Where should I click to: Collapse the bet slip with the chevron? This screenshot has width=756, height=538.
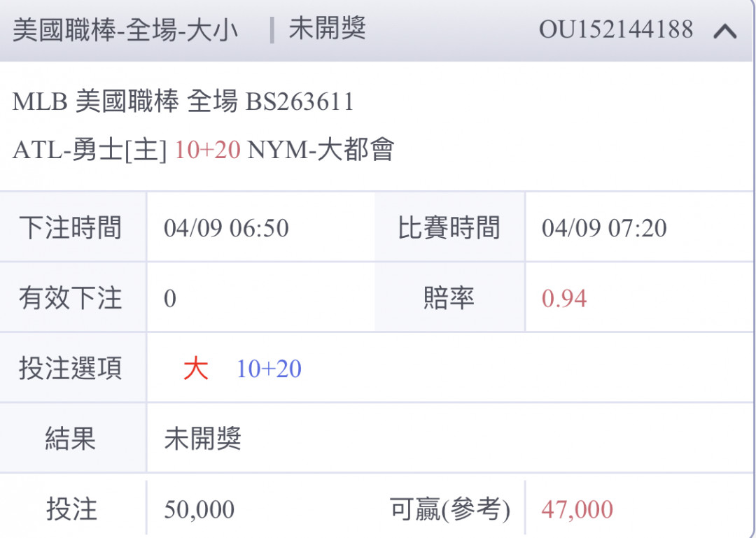tap(724, 31)
